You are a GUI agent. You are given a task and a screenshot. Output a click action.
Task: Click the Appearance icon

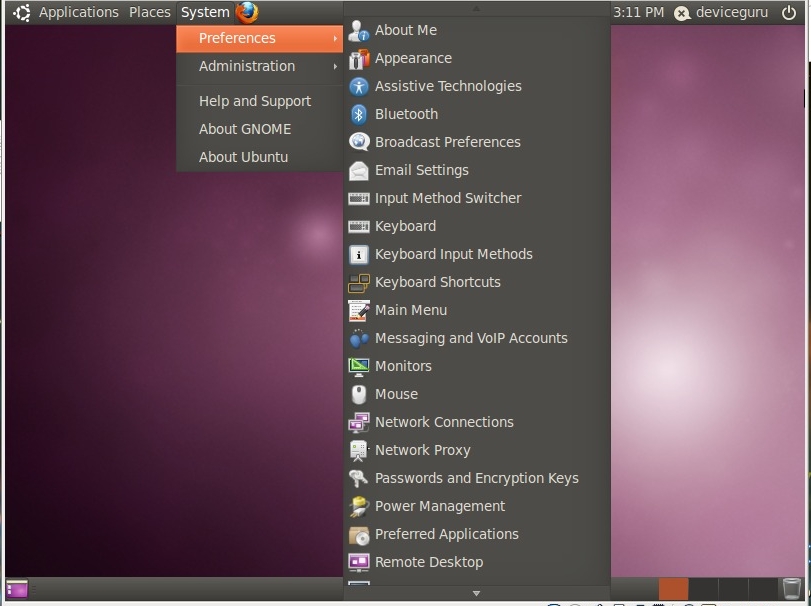[358, 58]
